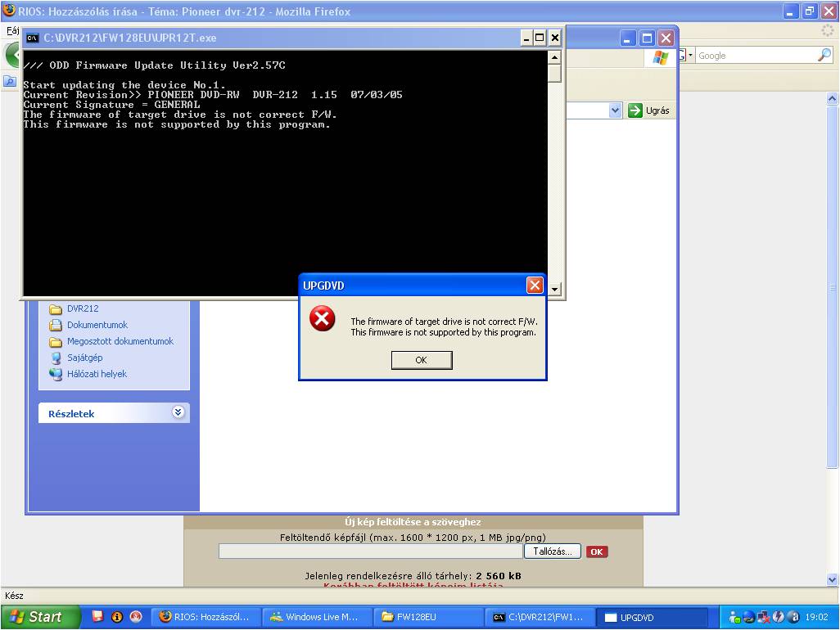Image resolution: width=840 pixels, height=630 pixels.
Task: Open Hálózati helyek in the sidebar
Action: (97, 374)
